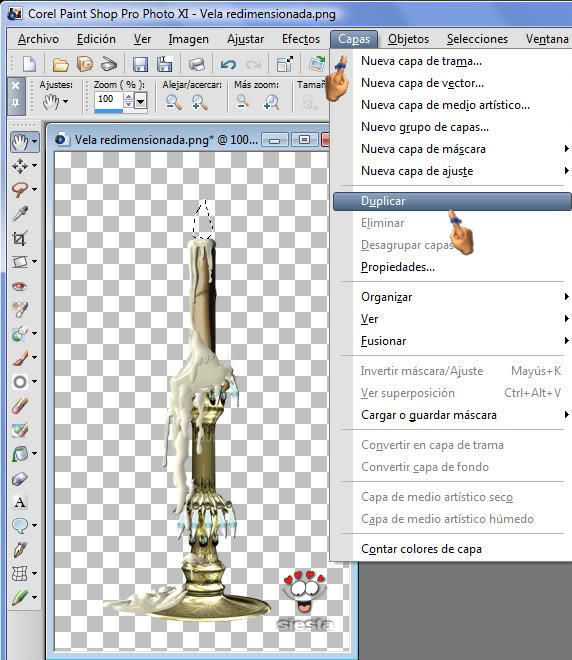Select the Crop tool
The height and width of the screenshot is (660, 572).
(x=20, y=238)
